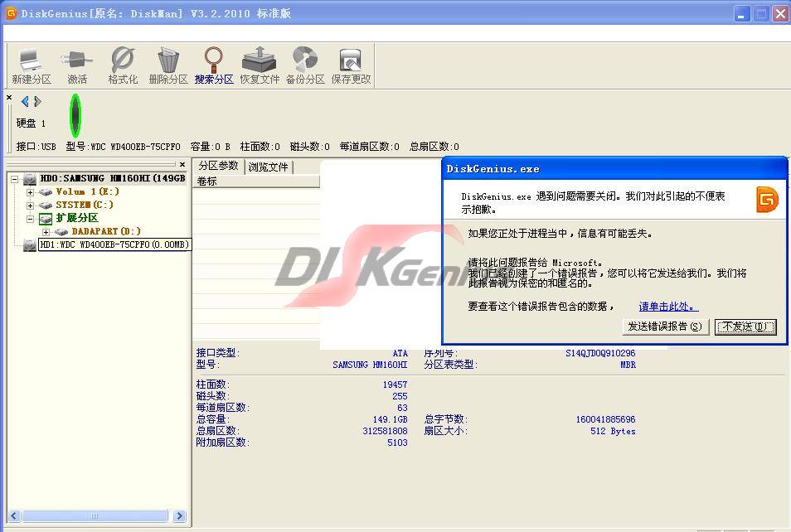Viewport: 791px width, 532px height.
Task: Expand the SYSTEM (C:) node
Action: click(31, 206)
